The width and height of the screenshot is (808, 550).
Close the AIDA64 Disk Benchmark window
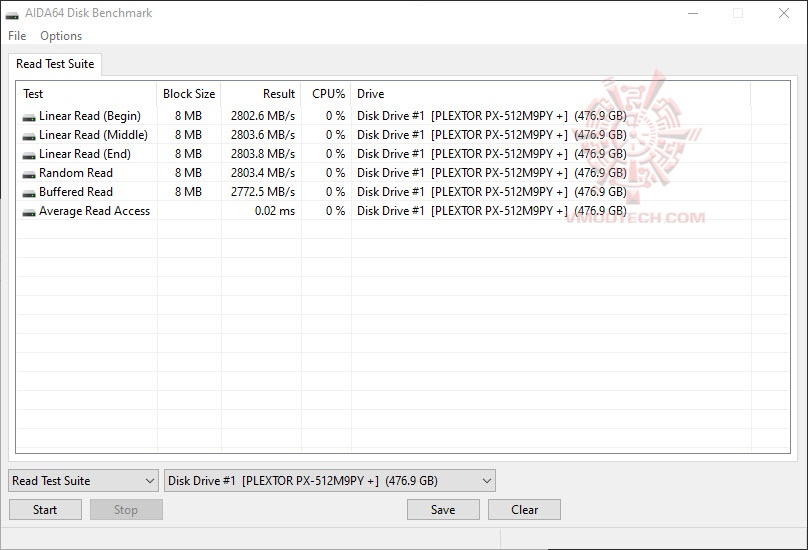point(784,13)
